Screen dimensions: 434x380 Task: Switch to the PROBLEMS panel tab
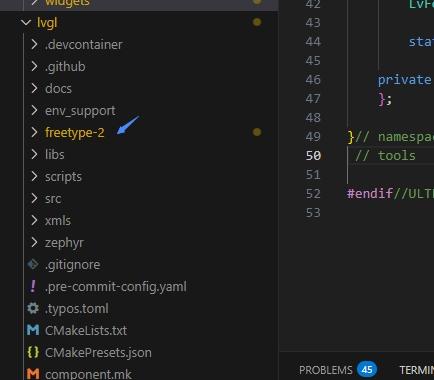(325, 370)
